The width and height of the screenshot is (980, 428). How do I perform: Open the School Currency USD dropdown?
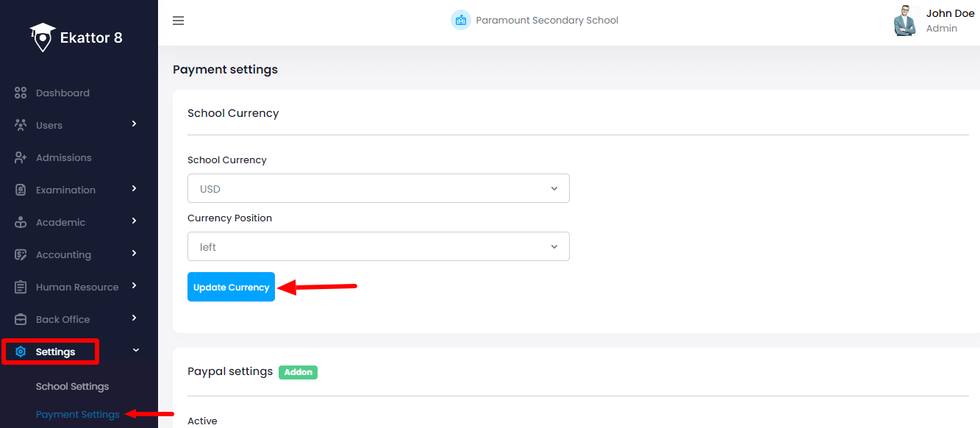pyautogui.click(x=378, y=189)
